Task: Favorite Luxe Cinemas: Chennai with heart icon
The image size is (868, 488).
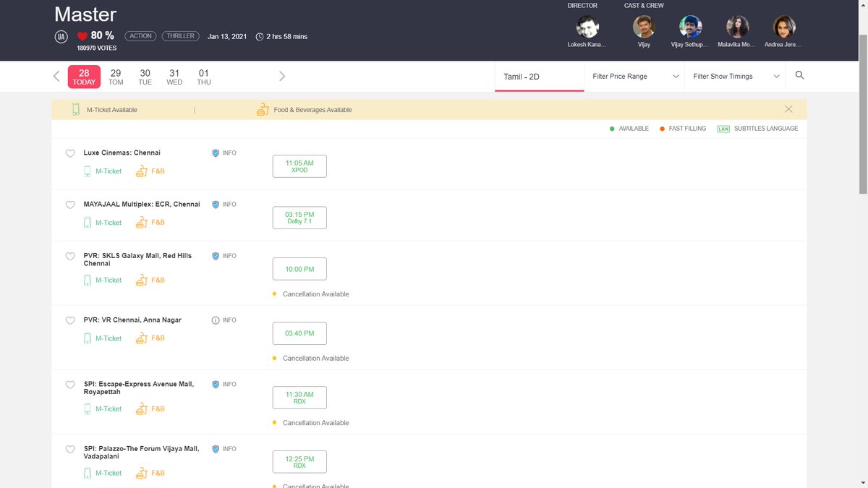Action: point(70,153)
